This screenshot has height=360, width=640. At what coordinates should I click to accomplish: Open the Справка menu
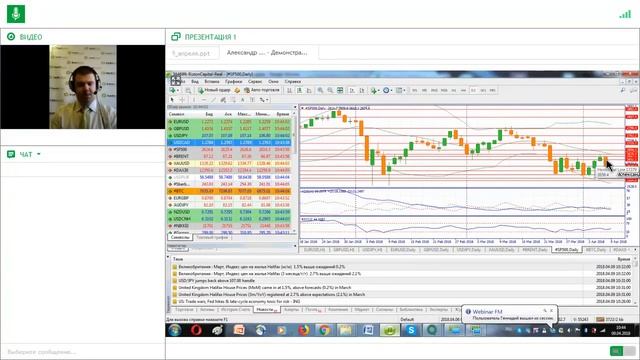coord(293,82)
